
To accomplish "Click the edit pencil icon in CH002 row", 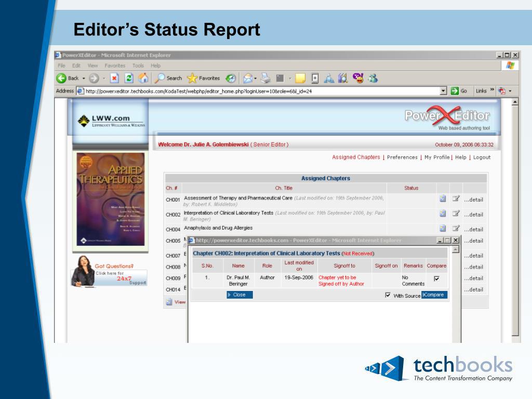I will (456, 214).
